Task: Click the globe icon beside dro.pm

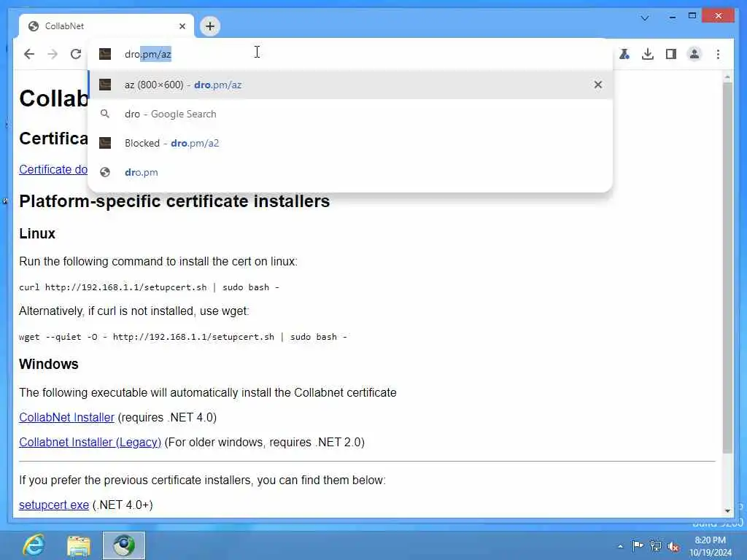Action: click(105, 172)
